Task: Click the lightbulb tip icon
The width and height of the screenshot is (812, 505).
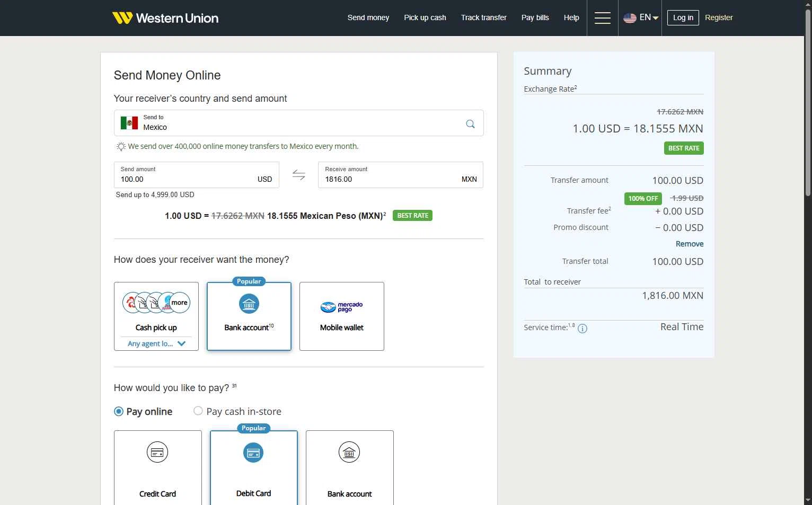Action: (121, 146)
